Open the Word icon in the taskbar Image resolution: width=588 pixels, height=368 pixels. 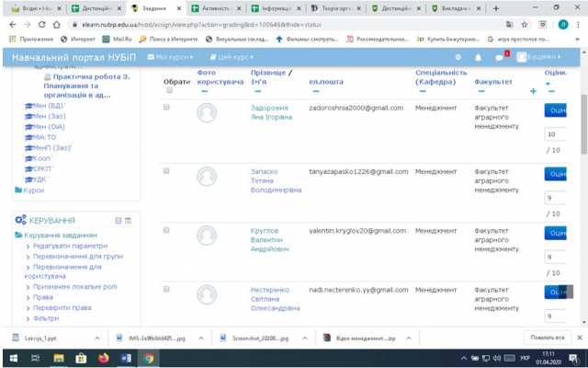(x=125, y=358)
